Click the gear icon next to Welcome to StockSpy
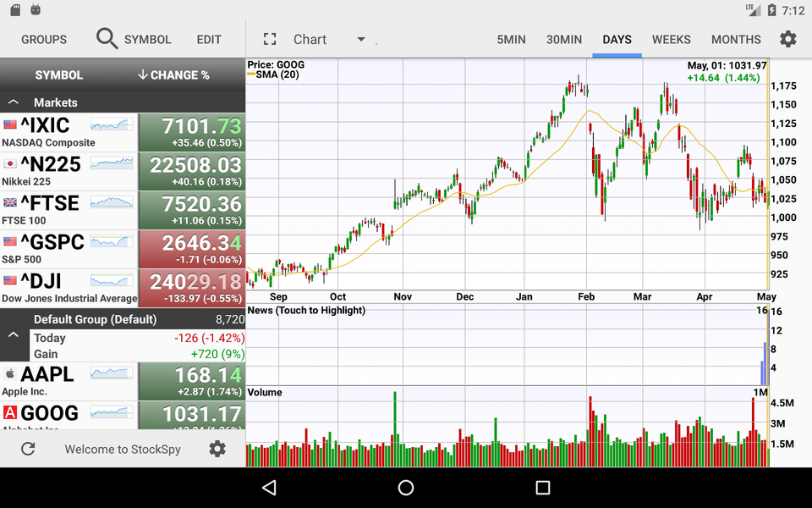 click(x=217, y=450)
